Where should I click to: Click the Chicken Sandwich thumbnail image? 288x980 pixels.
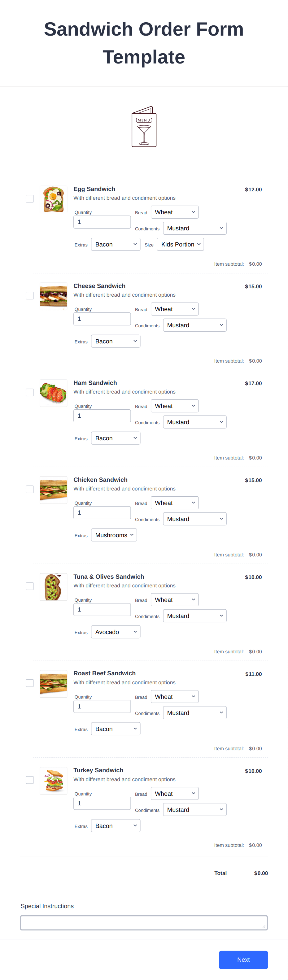pyautogui.click(x=53, y=490)
